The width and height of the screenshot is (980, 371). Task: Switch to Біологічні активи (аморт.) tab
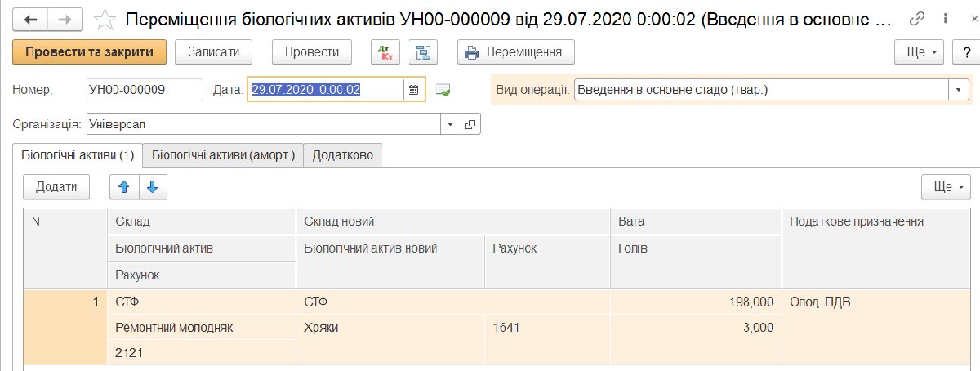click(x=223, y=155)
